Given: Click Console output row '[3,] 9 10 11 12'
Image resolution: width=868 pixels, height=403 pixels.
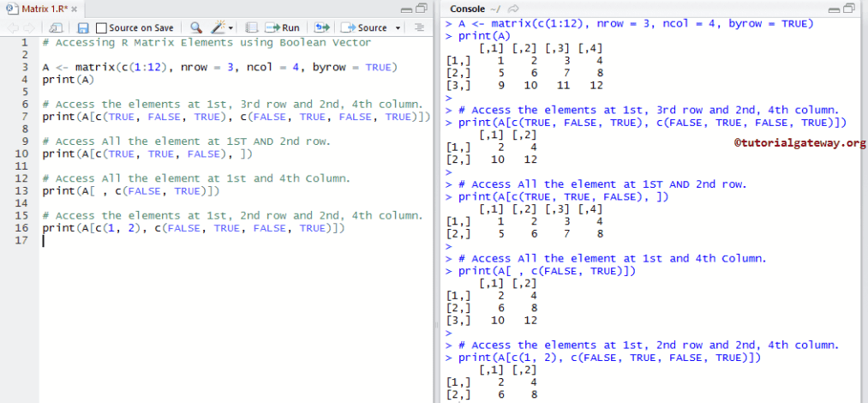Looking at the screenshot, I should click(524, 86).
